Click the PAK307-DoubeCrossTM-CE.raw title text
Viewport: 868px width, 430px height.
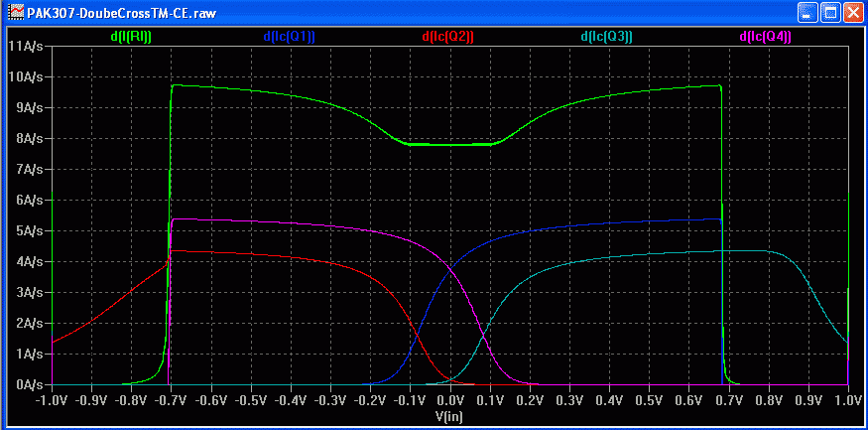(x=122, y=12)
